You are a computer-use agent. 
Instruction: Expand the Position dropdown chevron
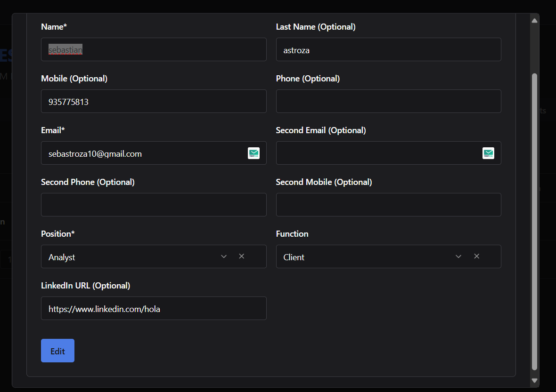tap(224, 256)
